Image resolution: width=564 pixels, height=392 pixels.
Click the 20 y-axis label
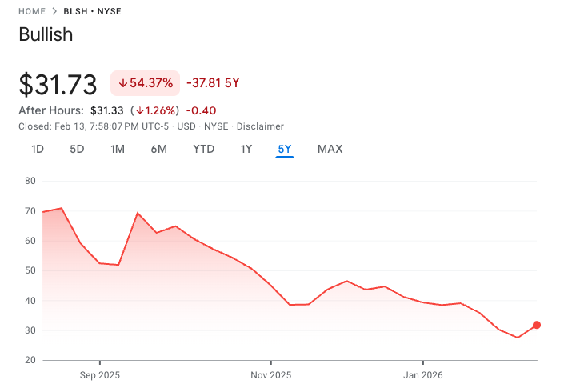[x=30, y=360]
